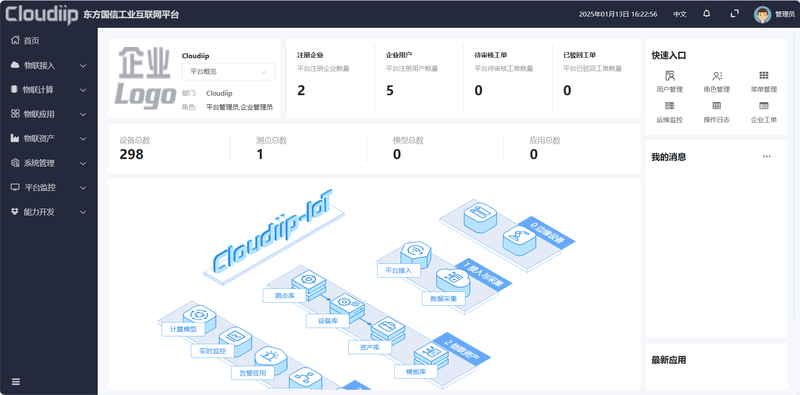This screenshot has width=800, height=395.
Task: Collapse the sidebar using the hamburger icon
Action: 16,381
